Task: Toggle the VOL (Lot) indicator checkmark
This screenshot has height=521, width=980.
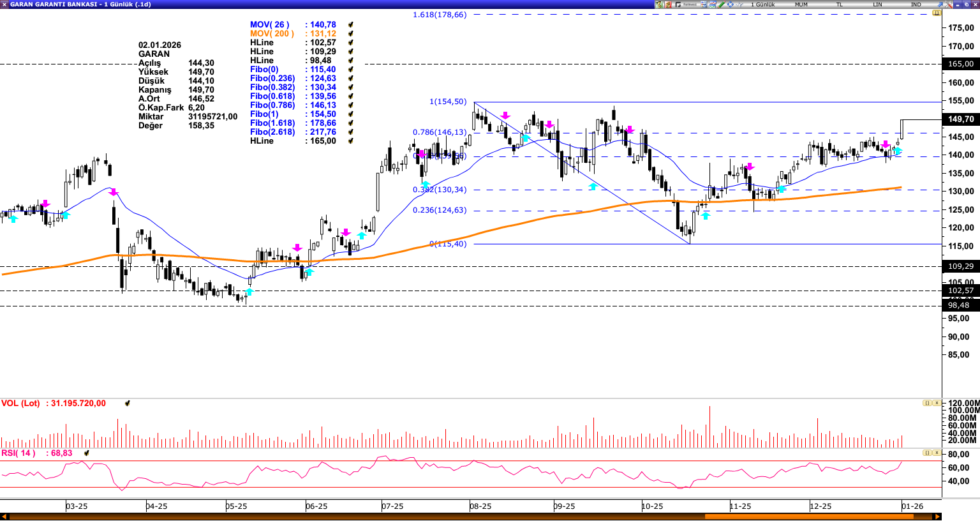Action: pyautogui.click(x=128, y=404)
